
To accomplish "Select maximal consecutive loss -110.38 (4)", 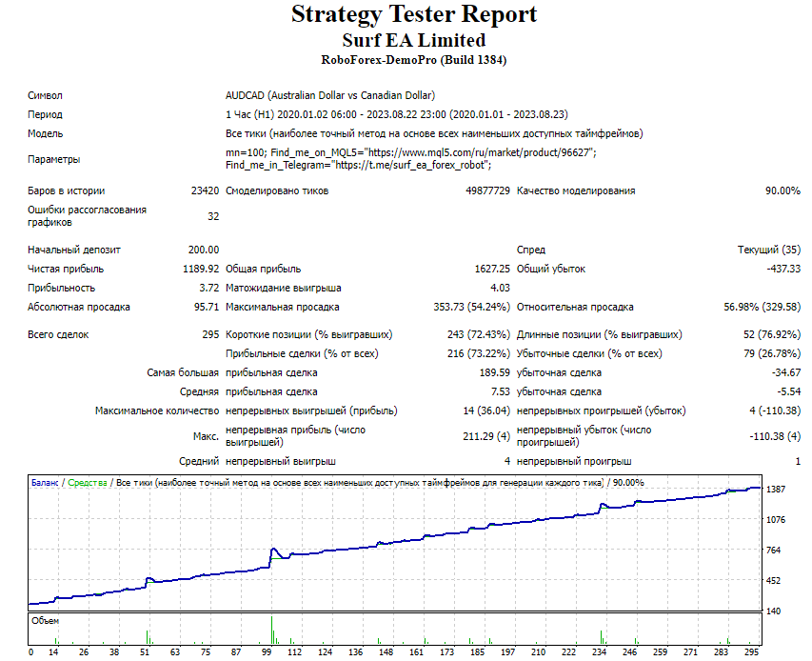I will coord(775,436).
